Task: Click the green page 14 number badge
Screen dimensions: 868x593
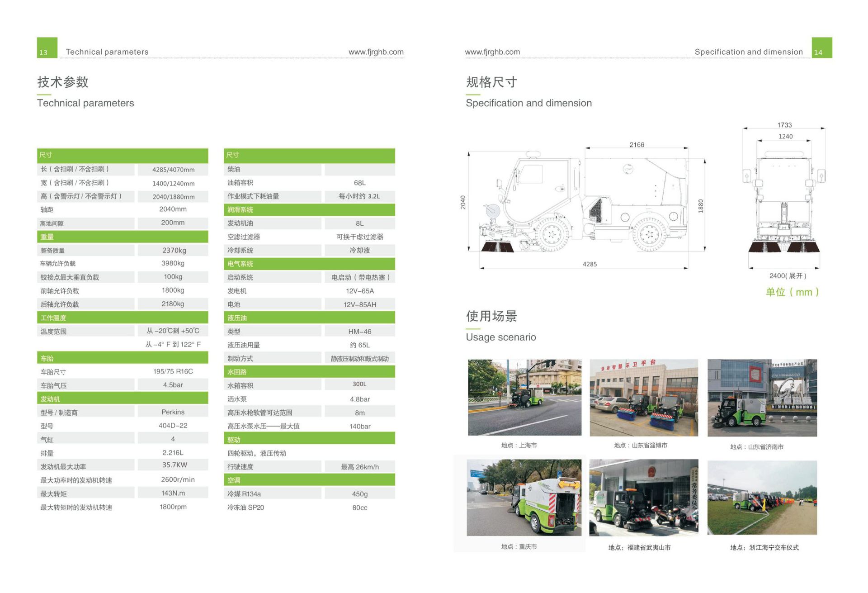Action: click(821, 48)
